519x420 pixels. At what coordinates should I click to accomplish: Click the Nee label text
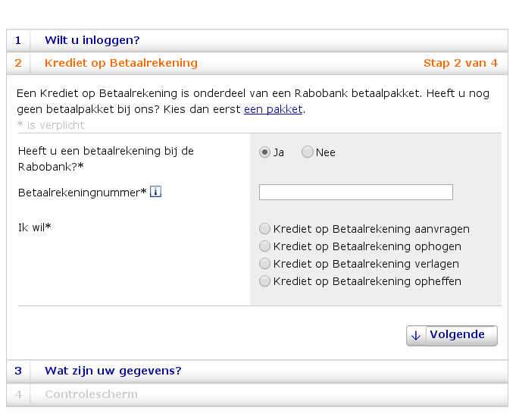click(326, 152)
